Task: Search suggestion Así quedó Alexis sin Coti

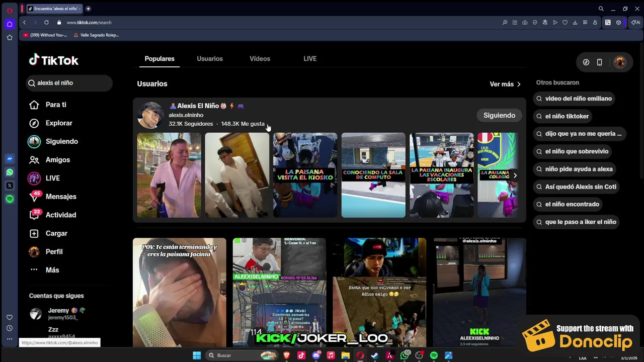Action: click(x=576, y=187)
